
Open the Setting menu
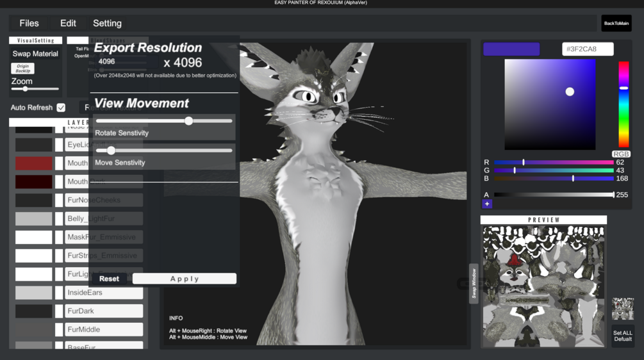point(107,24)
